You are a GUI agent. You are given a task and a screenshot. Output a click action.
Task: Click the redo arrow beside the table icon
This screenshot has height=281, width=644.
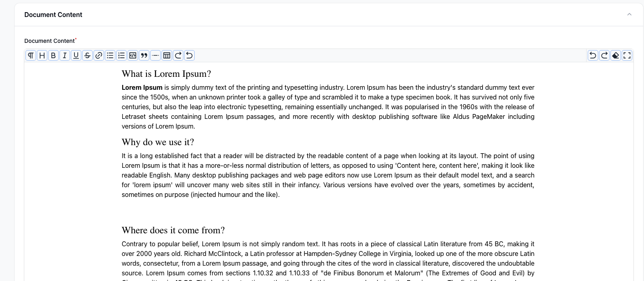pos(178,55)
